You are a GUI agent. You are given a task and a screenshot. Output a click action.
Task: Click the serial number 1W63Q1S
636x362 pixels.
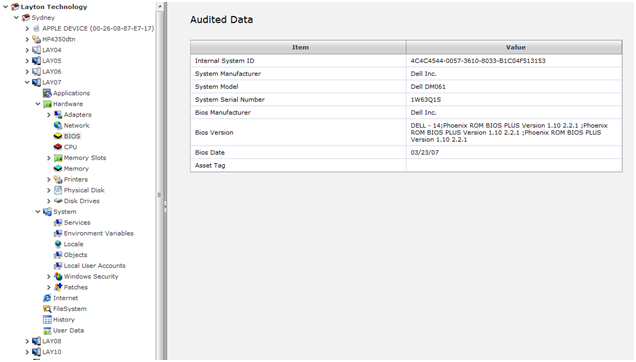(425, 99)
